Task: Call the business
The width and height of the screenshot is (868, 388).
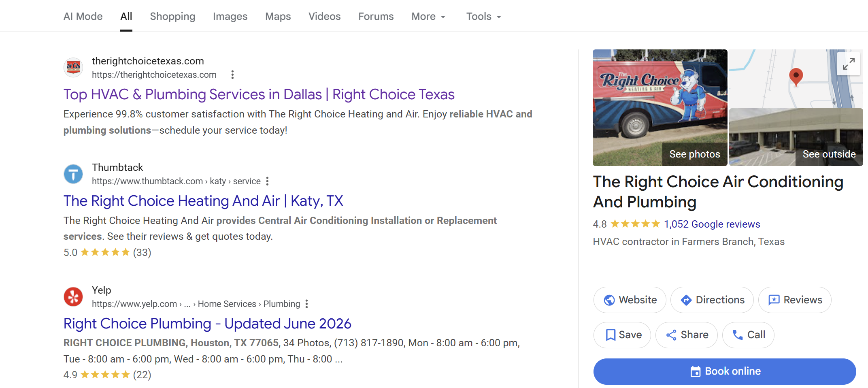Action: click(749, 335)
